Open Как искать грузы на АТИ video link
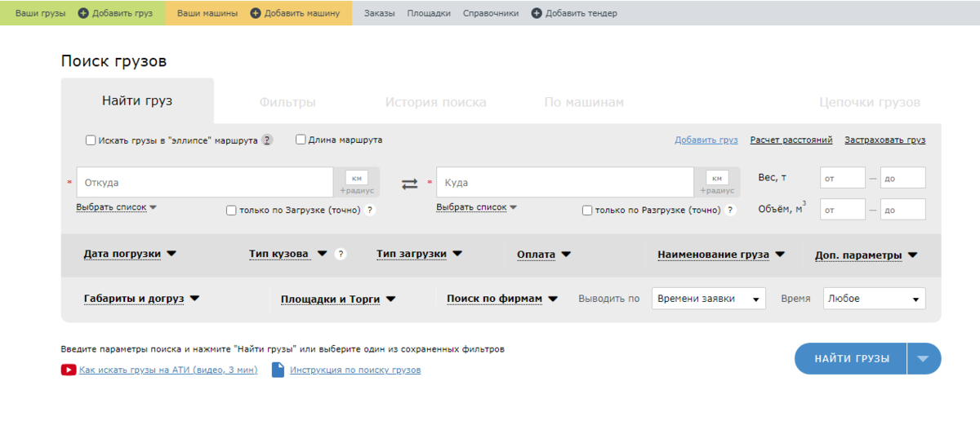The image size is (980, 430). [168, 370]
